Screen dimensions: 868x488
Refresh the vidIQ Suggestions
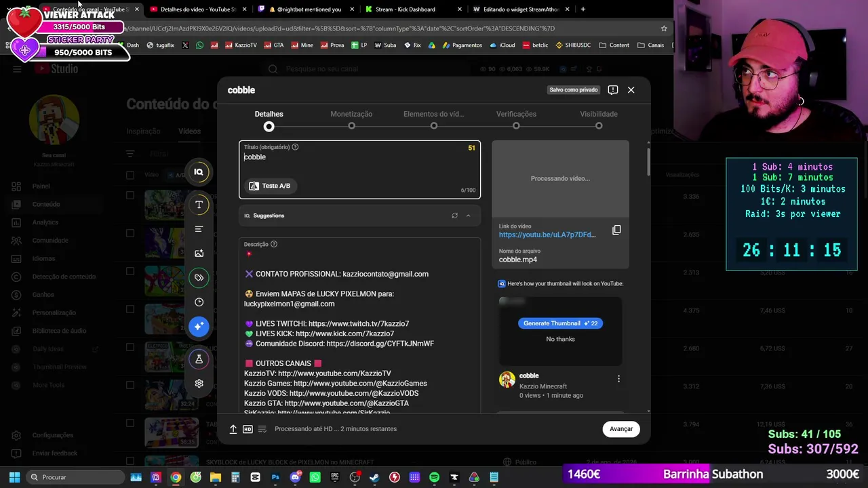pos(454,216)
